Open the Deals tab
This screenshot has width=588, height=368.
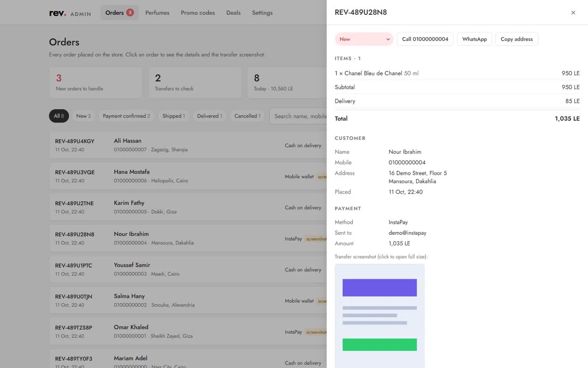(x=234, y=13)
